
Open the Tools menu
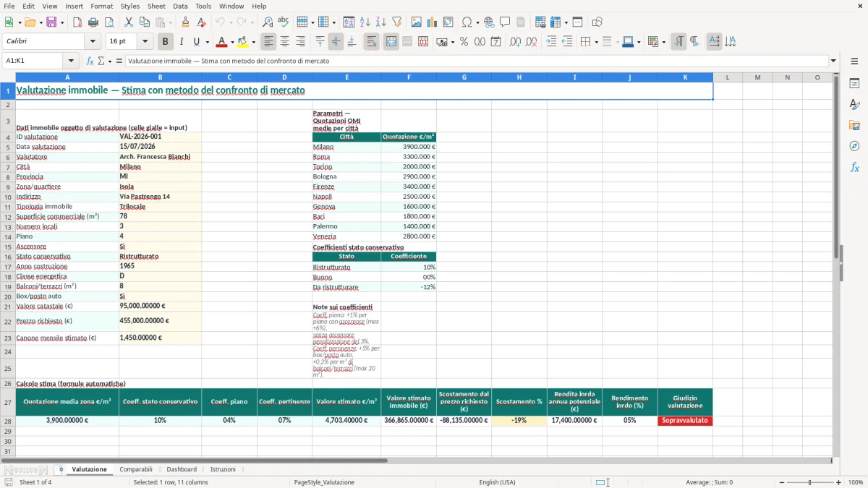(203, 6)
